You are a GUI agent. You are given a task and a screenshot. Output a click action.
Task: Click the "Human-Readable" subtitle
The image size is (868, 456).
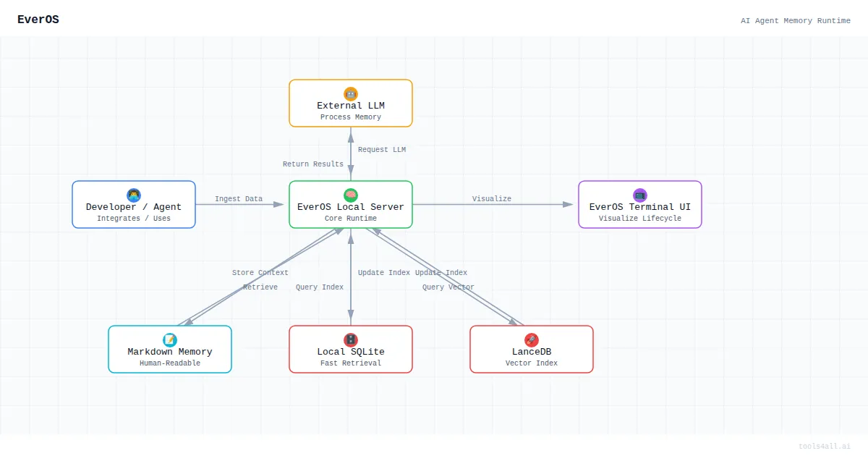[170, 363]
